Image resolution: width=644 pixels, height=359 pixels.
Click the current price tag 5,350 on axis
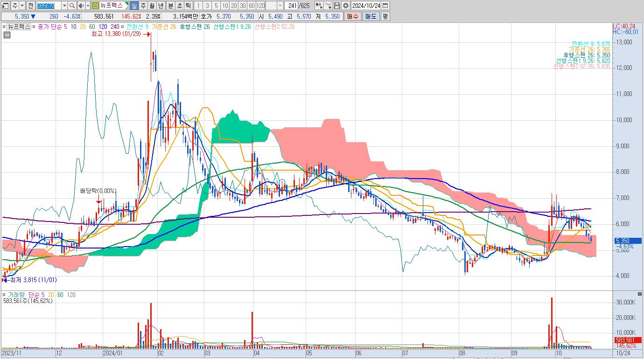(628, 241)
